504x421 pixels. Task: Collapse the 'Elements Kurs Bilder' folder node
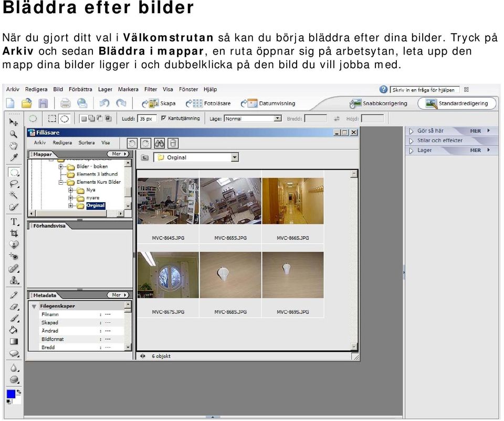pyautogui.click(x=61, y=182)
